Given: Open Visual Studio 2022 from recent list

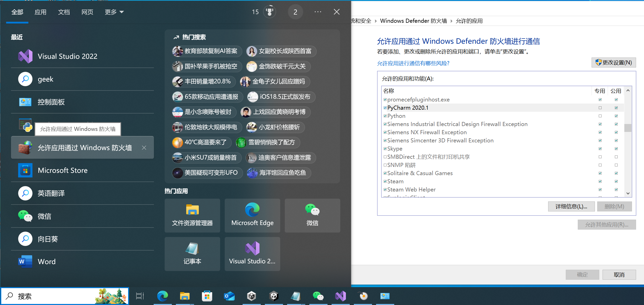Looking at the screenshot, I should coord(67,56).
